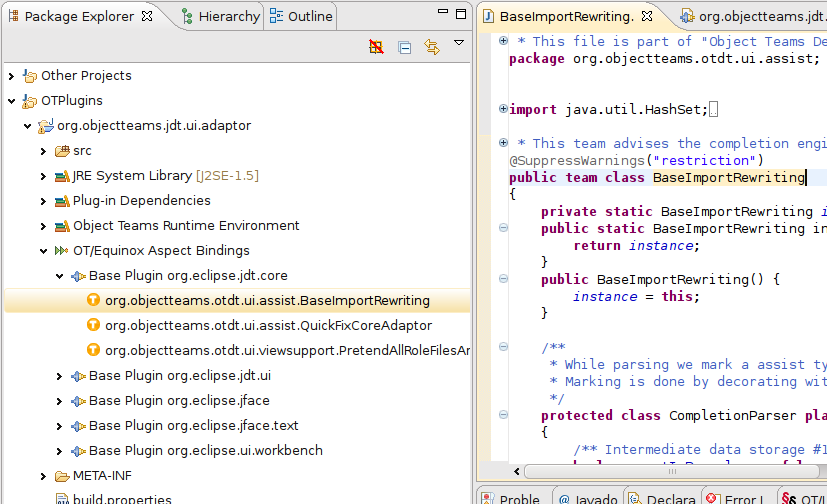Viewport: 827px width, 504px height.
Task: Expand the folded import java.util.HashSet section
Action: click(x=502, y=110)
